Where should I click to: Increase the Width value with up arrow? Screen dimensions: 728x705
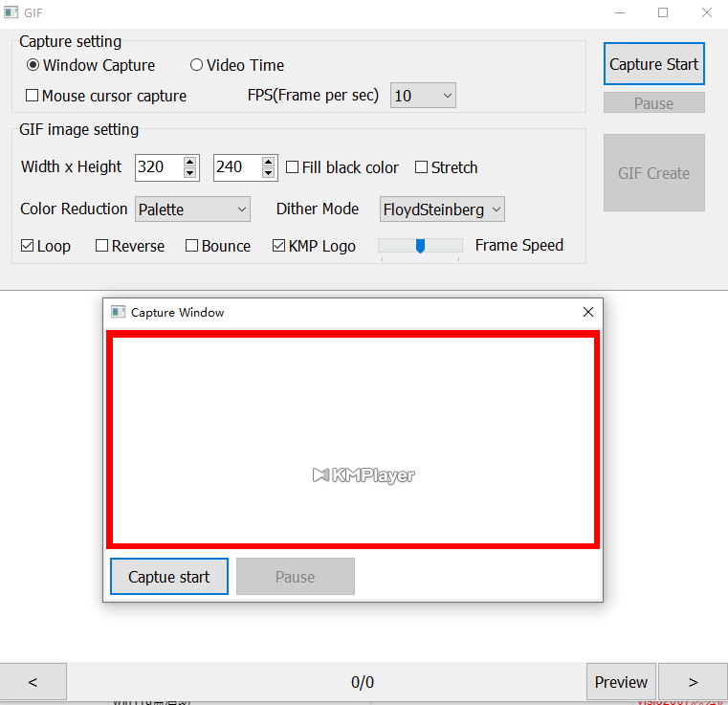pos(190,162)
